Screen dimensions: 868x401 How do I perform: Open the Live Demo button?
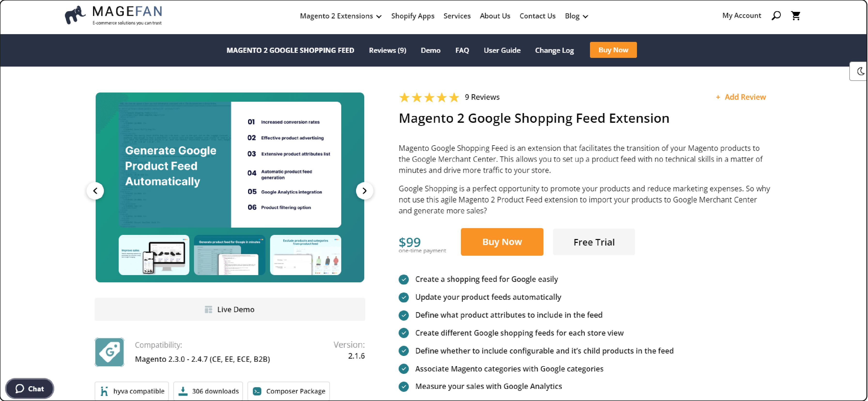coord(230,309)
